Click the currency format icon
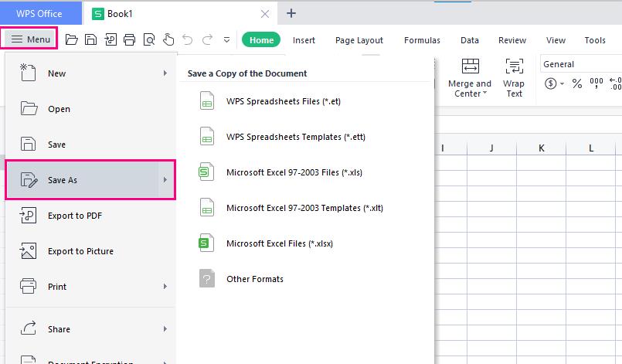The image size is (622, 364). (x=550, y=83)
